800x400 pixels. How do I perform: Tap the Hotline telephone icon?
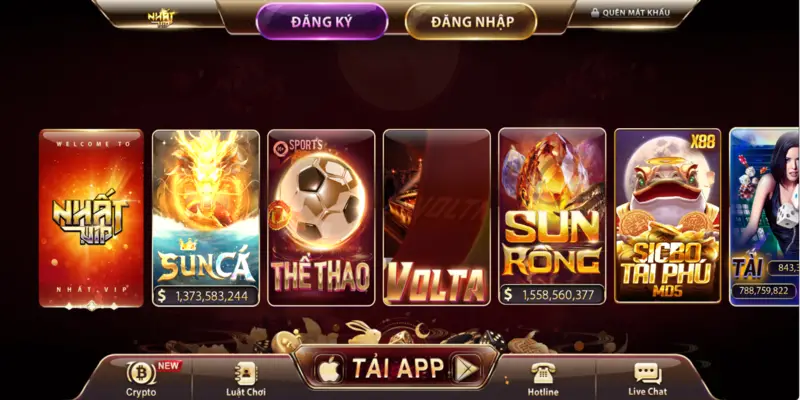542,373
